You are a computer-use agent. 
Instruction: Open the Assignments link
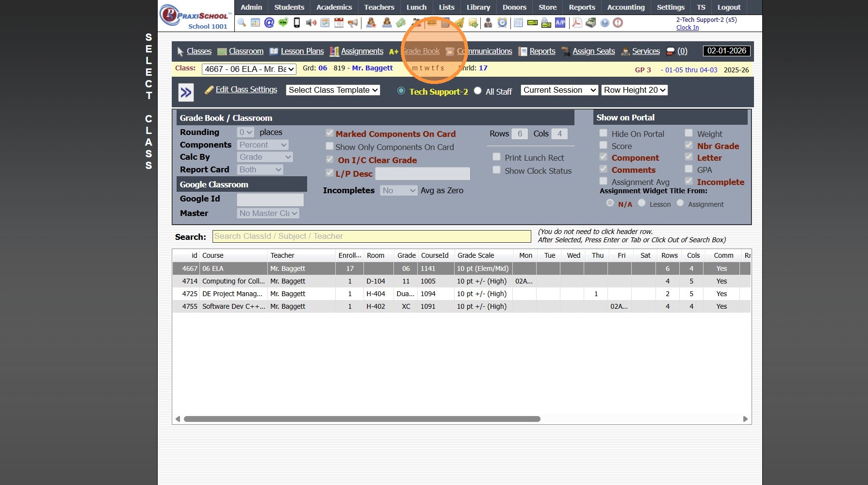pos(362,51)
